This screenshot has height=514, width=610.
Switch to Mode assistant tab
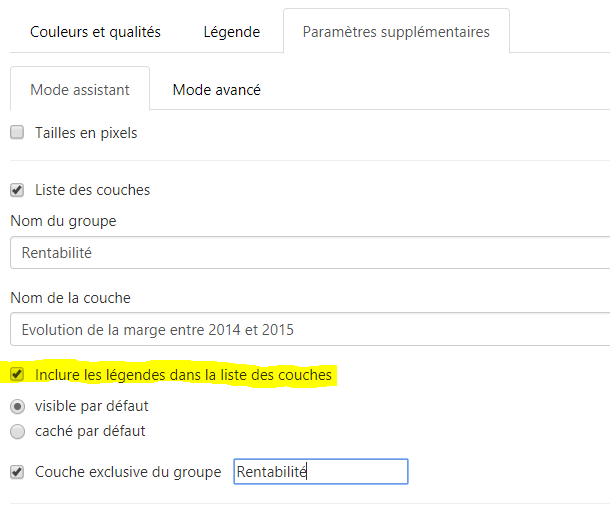tap(80, 90)
